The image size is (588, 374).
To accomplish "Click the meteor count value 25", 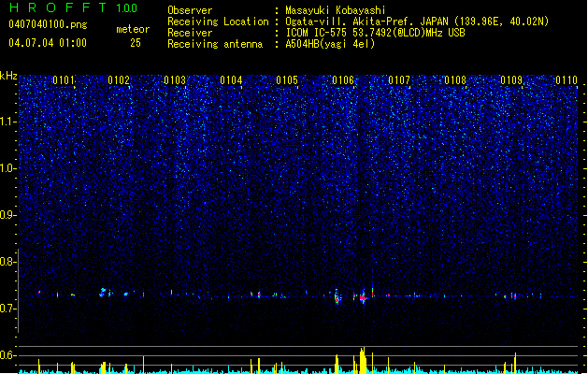I will (x=136, y=43).
